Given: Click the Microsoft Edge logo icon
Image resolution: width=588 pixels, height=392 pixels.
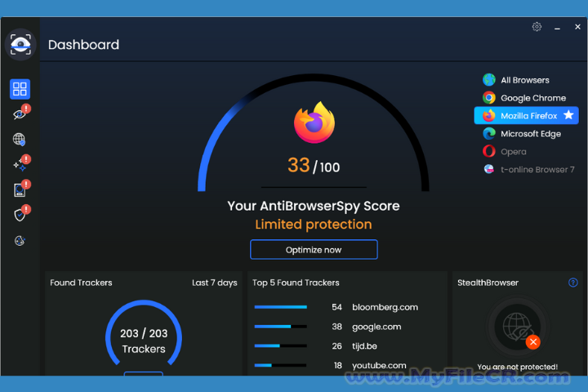Looking at the screenshot, I should pos(489,134).
